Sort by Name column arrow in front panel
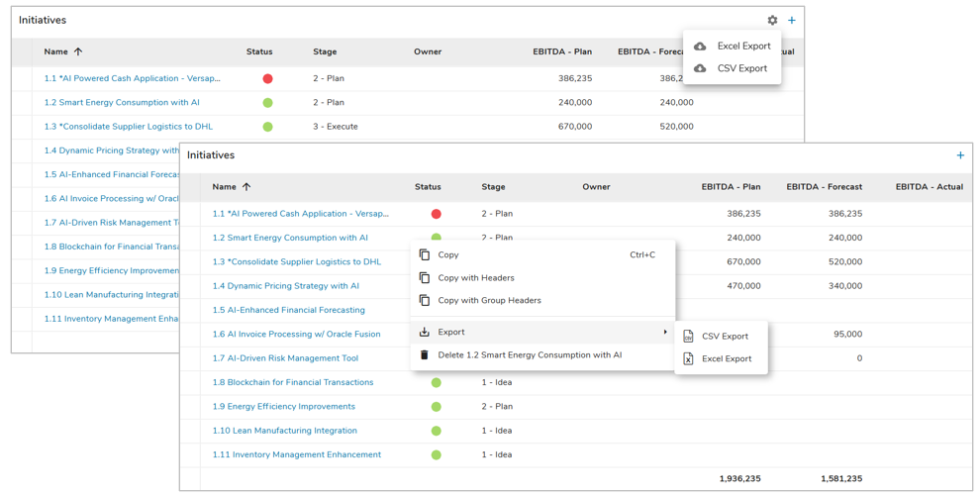This screenshot has height=496, width=980. coord(246,187)
